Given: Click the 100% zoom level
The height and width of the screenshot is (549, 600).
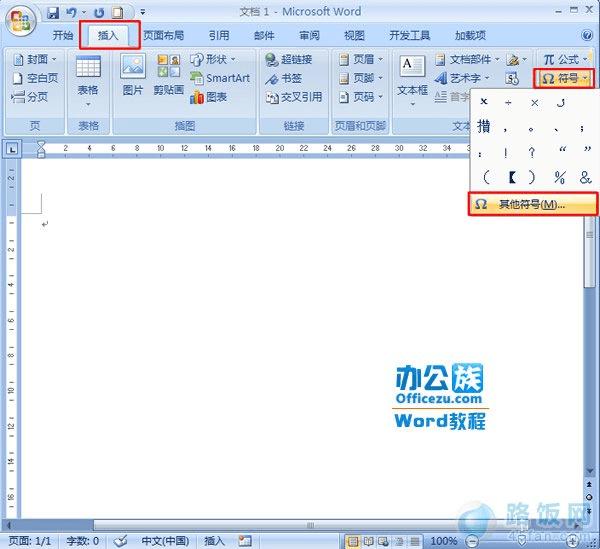Looking at the screenshot, I should [444, 541].
